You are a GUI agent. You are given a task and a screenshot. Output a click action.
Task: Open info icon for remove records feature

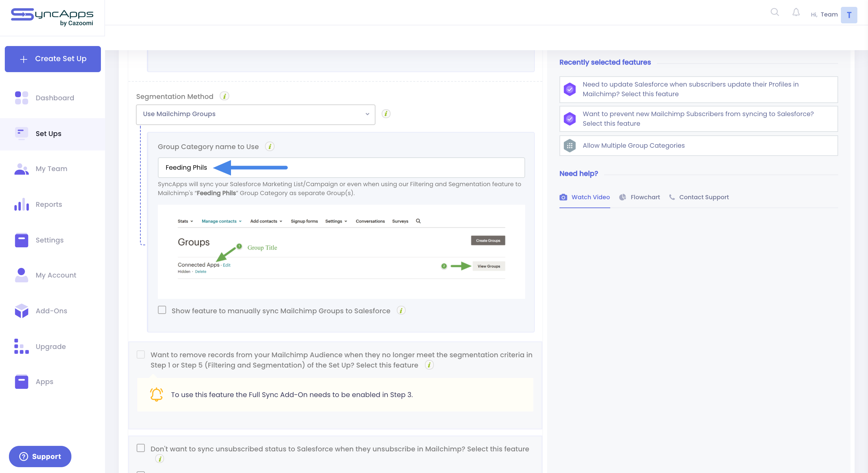[x=429, y=365]
